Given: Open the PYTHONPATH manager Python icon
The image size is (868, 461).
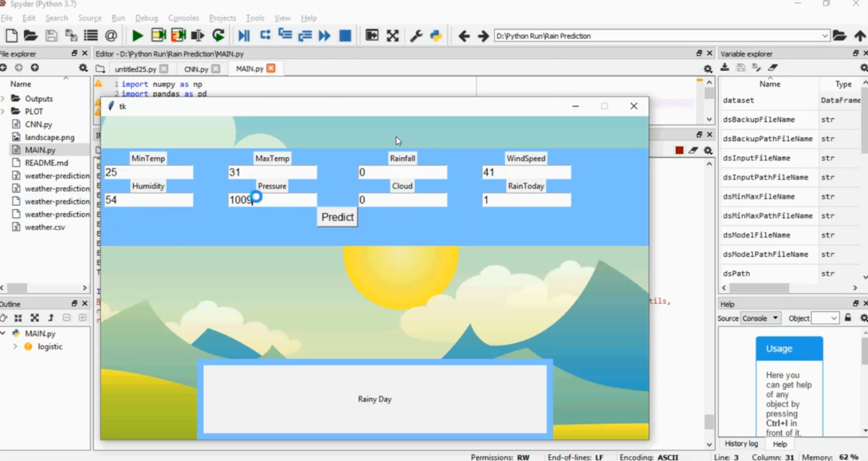Looking at the screenshot, I should 436,36.
